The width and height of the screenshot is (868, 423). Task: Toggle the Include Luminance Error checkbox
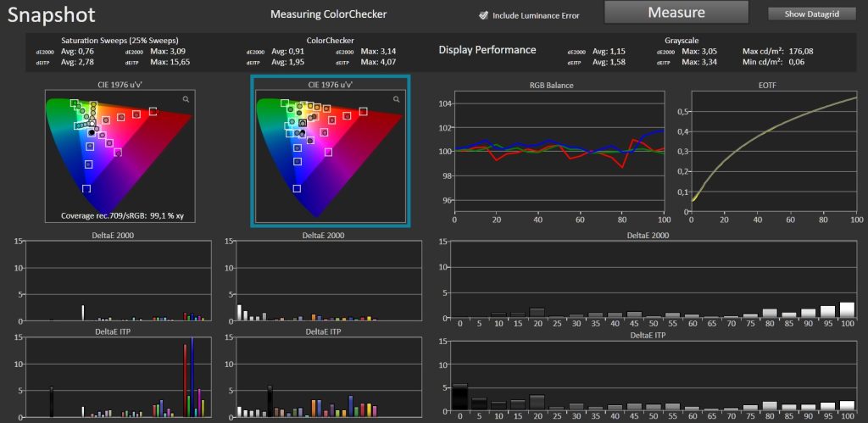pos(483,15)
